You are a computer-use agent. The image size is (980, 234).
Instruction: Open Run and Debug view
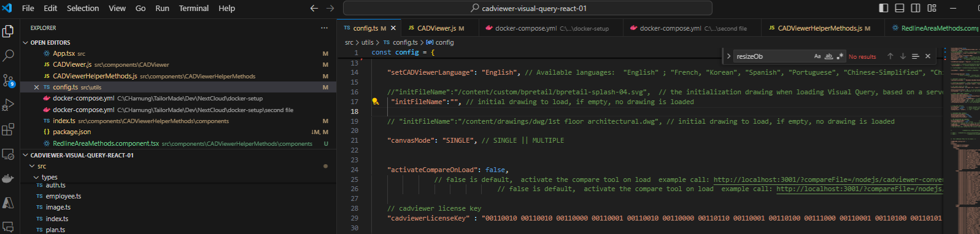tap(9, 105)
